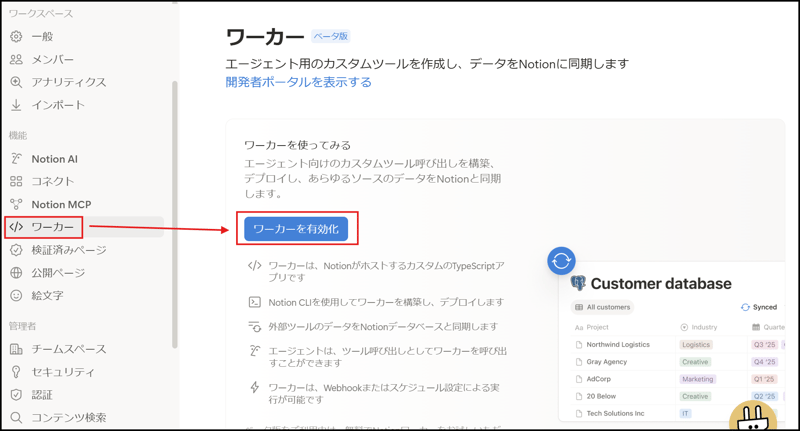Click the Logistics industry tag
This screenshot has width=800, height=431.
tap(696, 345)
